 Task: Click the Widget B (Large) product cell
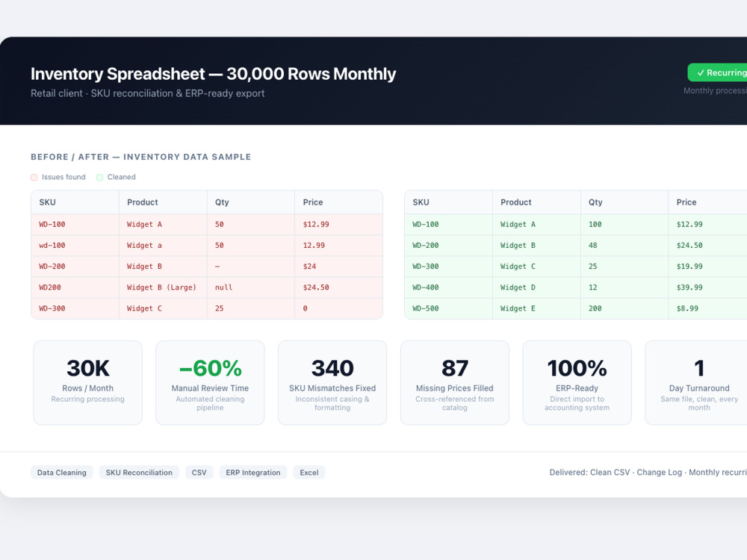[161, 287]
